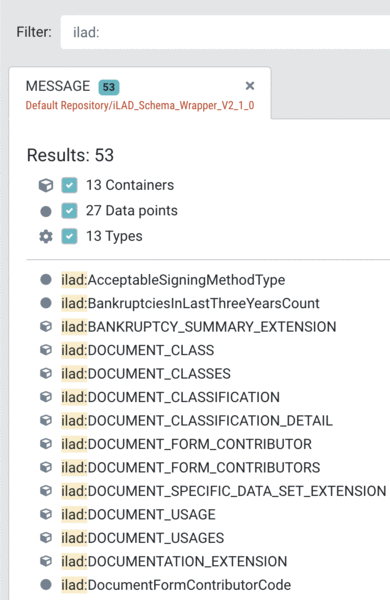Select ilad:DOCUMENT_CLASSIFICATION_DETAIL result

(197, 421)
